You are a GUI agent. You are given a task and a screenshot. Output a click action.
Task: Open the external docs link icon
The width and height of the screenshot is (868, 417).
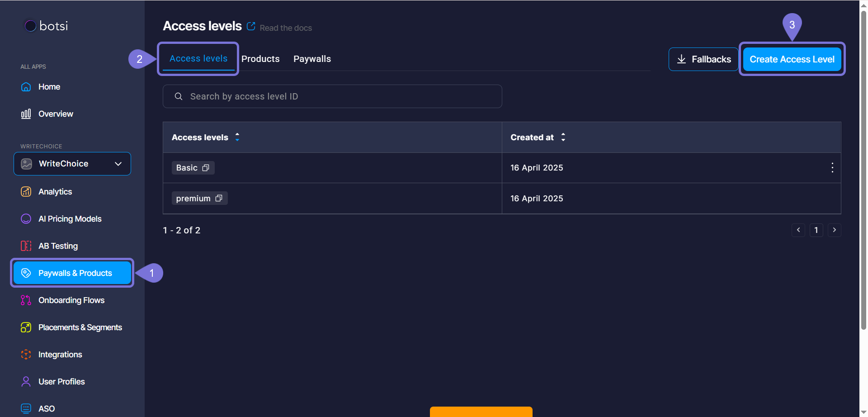[251, 26]
